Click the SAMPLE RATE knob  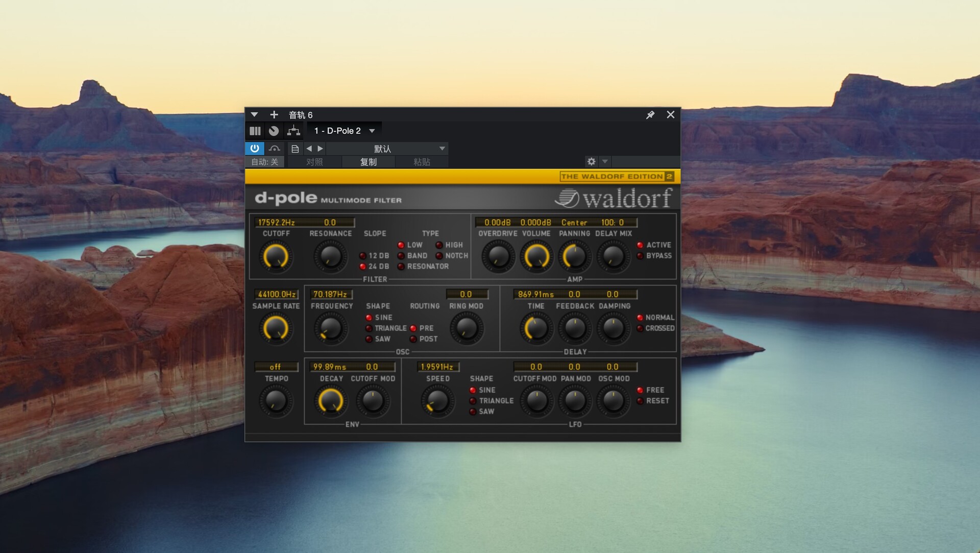click(x=276, y=328)
